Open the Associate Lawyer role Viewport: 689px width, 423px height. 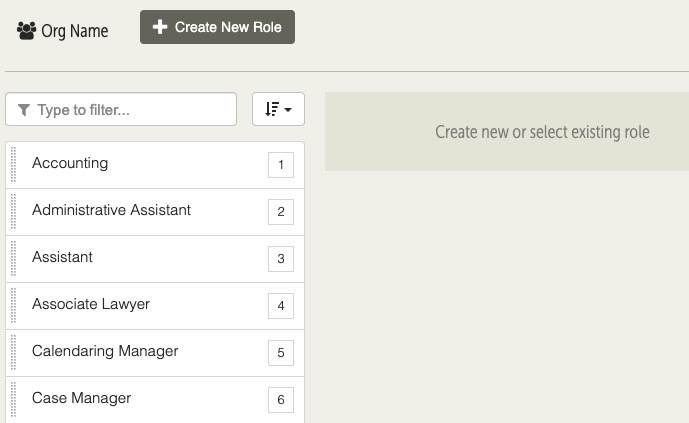click(155, 306)
